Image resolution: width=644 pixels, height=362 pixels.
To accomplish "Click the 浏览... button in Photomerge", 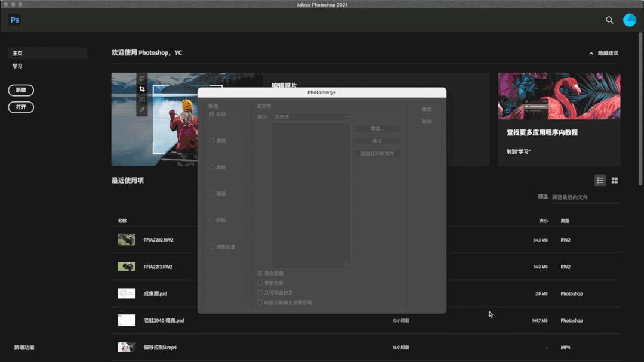I will (377, 129).
